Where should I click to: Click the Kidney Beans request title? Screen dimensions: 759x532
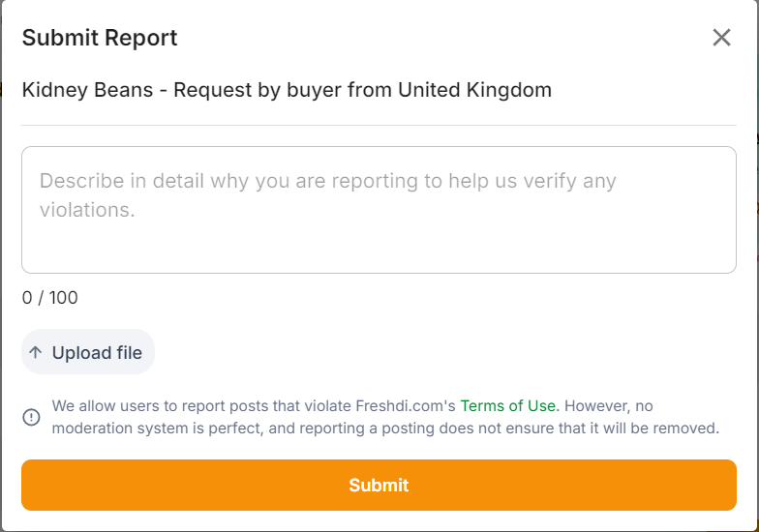(287, 90)
